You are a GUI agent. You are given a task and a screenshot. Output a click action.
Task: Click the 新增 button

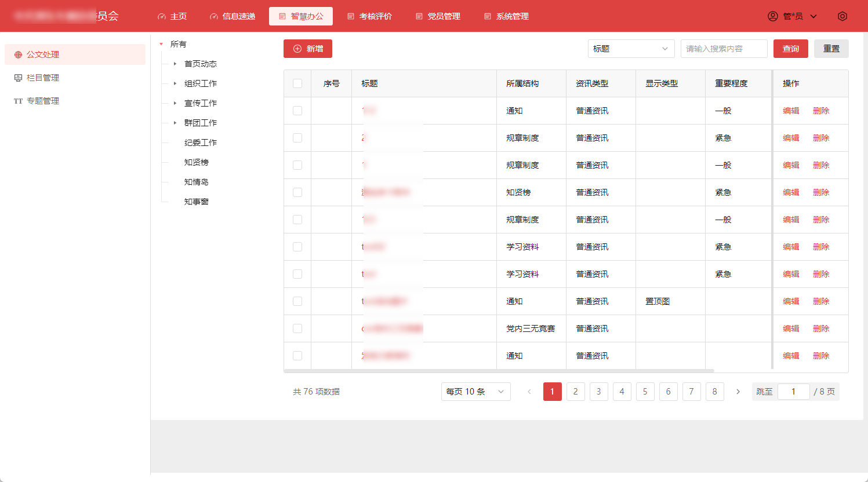click(x=308, y=49)
